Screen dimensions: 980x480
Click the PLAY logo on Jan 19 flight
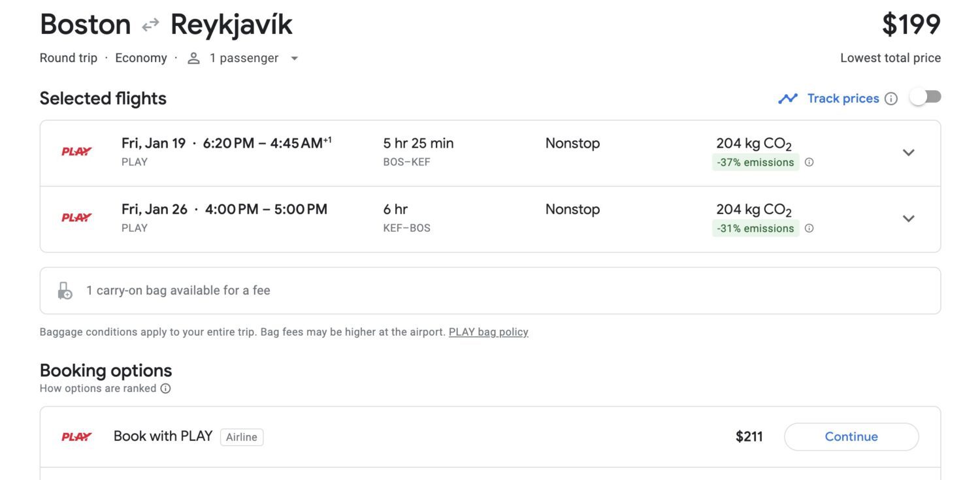coord(76,152)
